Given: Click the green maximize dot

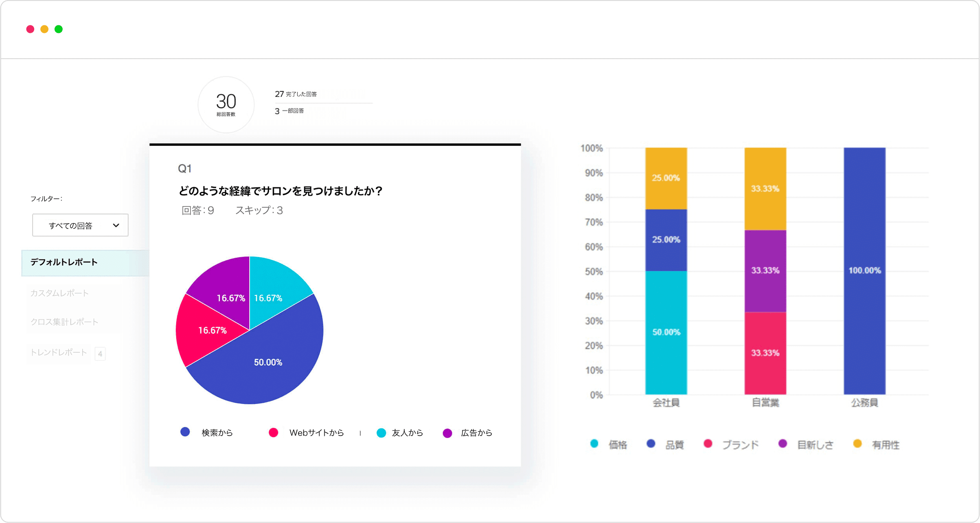Looking at the screenshot, I should (x=59, y=29).
